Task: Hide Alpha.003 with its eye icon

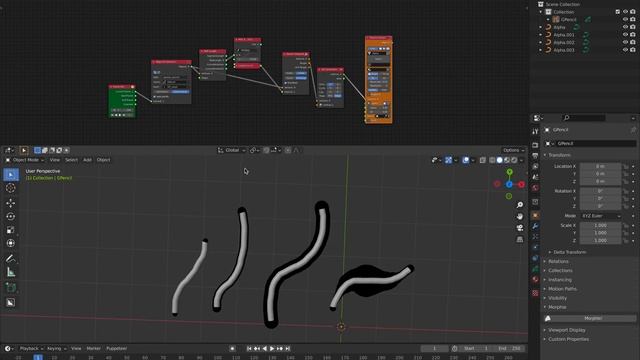Action: click(625, 50)
